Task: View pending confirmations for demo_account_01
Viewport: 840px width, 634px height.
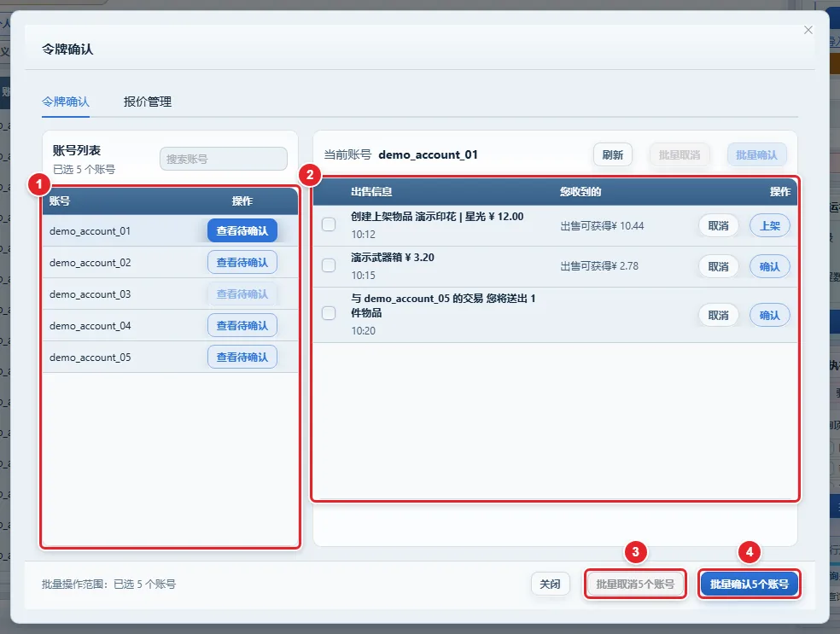Action: tap(242, 230)
